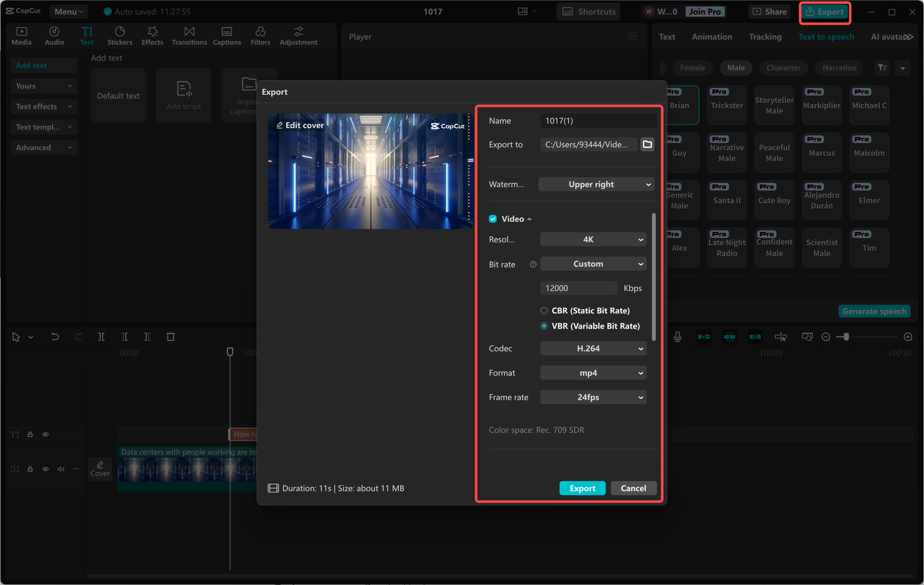Open the Menu dropdown in the top bar
The height and width of the screenshot is (585, 924).
pyautogui.click(x=68, y=12)
